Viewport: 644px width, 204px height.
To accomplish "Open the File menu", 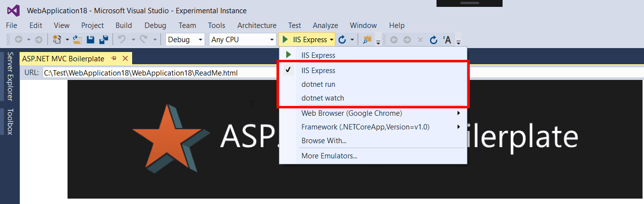I will click(x=12, y=25).
